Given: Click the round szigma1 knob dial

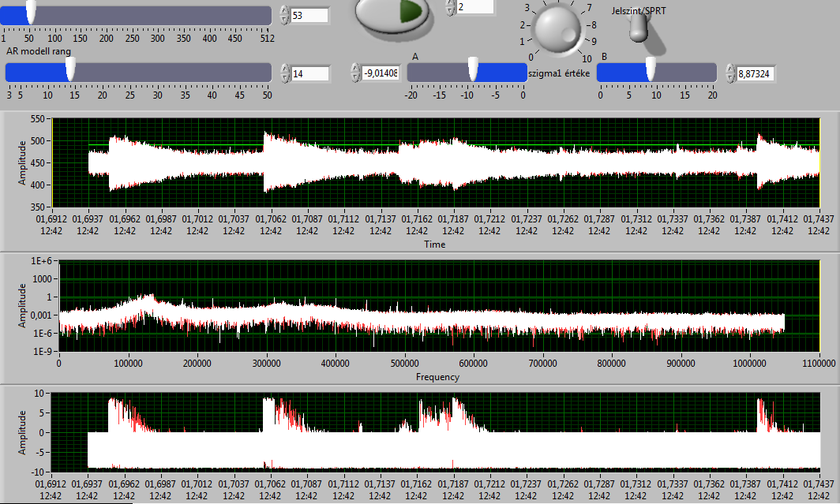Looking at the screenshot, I should coord(558,29).
